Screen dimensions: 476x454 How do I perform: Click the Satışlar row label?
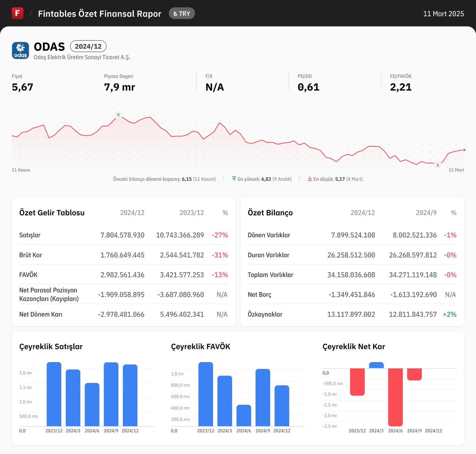[30, 235]
